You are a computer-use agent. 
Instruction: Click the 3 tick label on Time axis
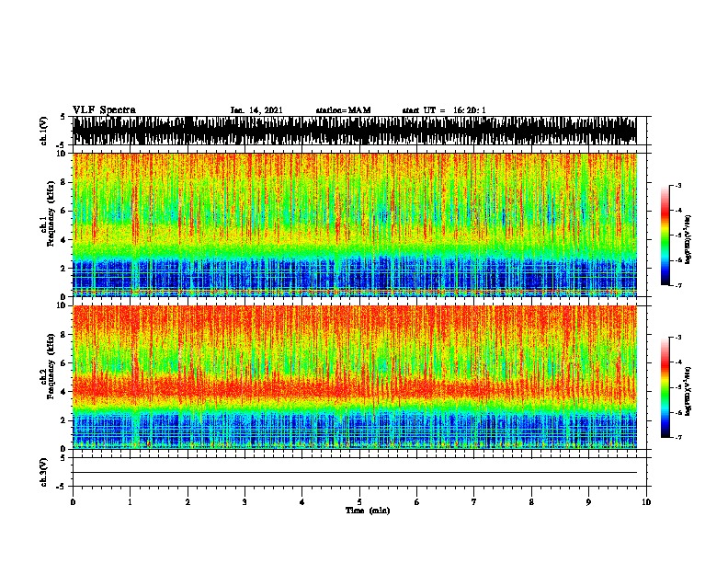pyautogui.click(x=245, y=502)
